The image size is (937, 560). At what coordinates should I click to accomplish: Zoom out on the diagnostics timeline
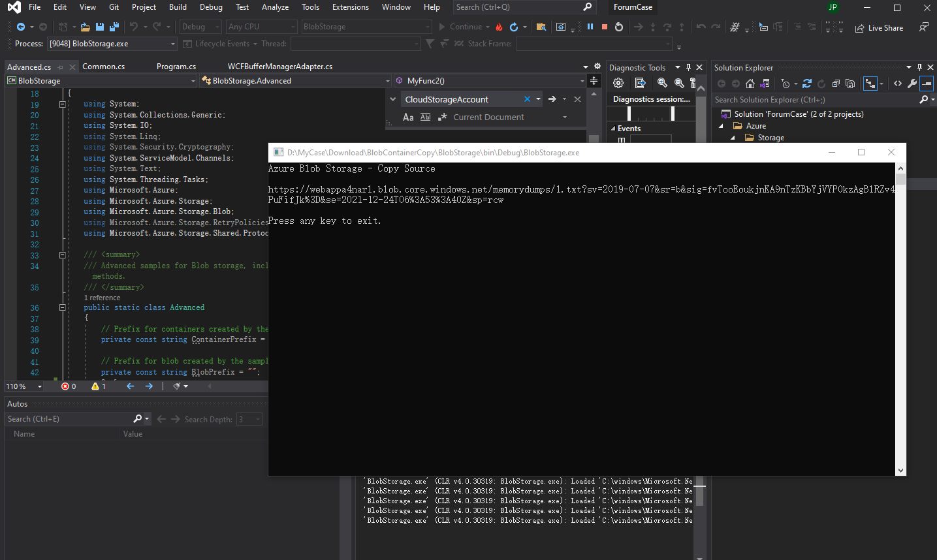click(x=679, y=83)
